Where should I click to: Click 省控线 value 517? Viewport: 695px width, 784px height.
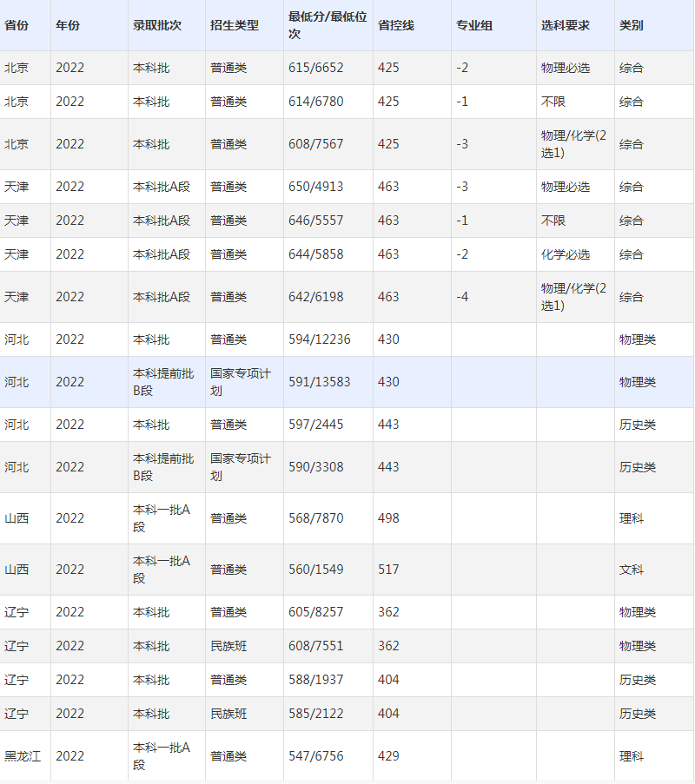[x=388, y=570]
